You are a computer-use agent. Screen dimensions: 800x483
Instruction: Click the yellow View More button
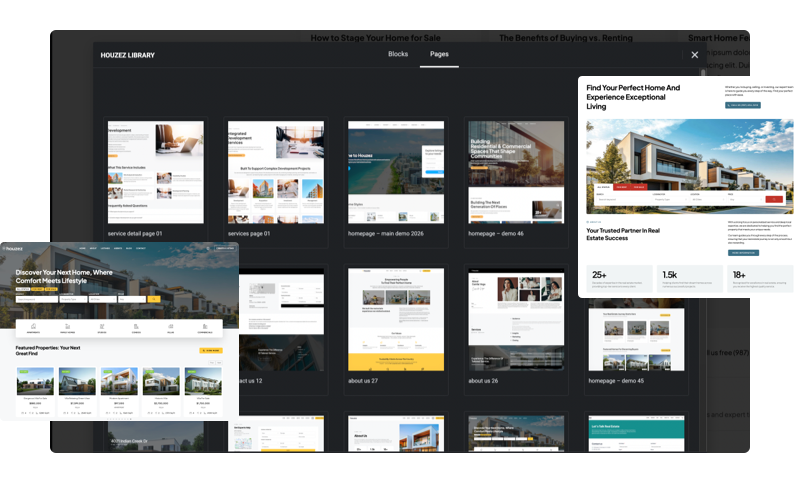tap(211, 350)
